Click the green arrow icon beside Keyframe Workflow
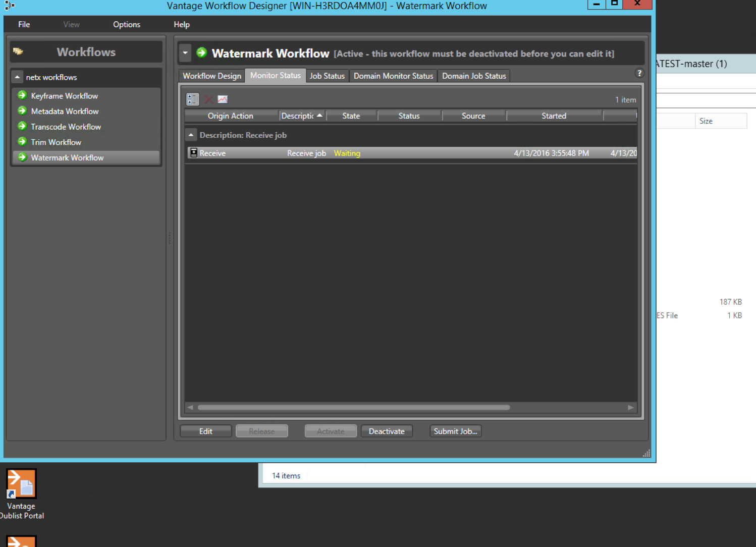This screenshot has height=547, width=756. [22, 95]
